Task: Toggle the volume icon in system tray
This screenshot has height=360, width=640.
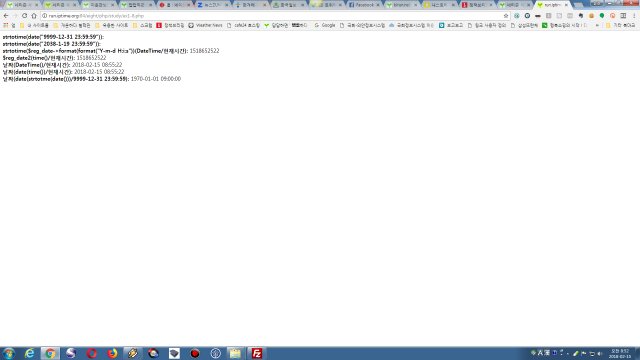Action: tap(600, 353)
